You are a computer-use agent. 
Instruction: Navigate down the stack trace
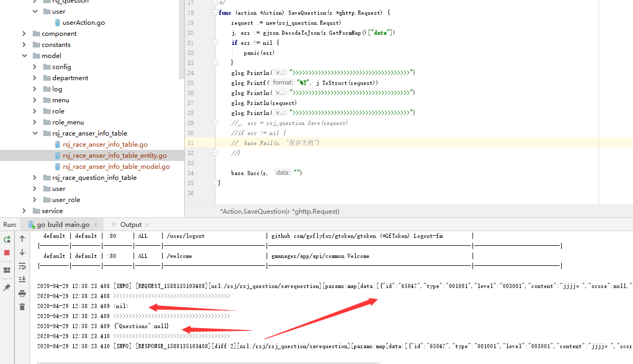pos(21,252)
